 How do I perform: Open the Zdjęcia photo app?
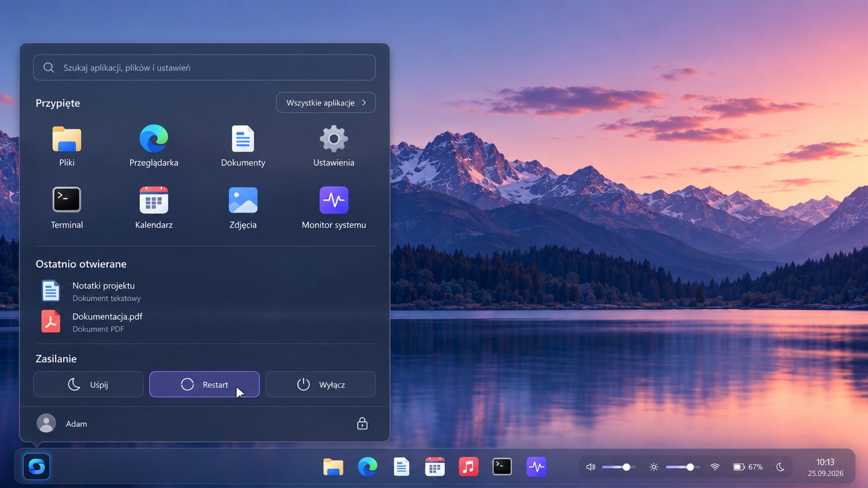[243, 208]
